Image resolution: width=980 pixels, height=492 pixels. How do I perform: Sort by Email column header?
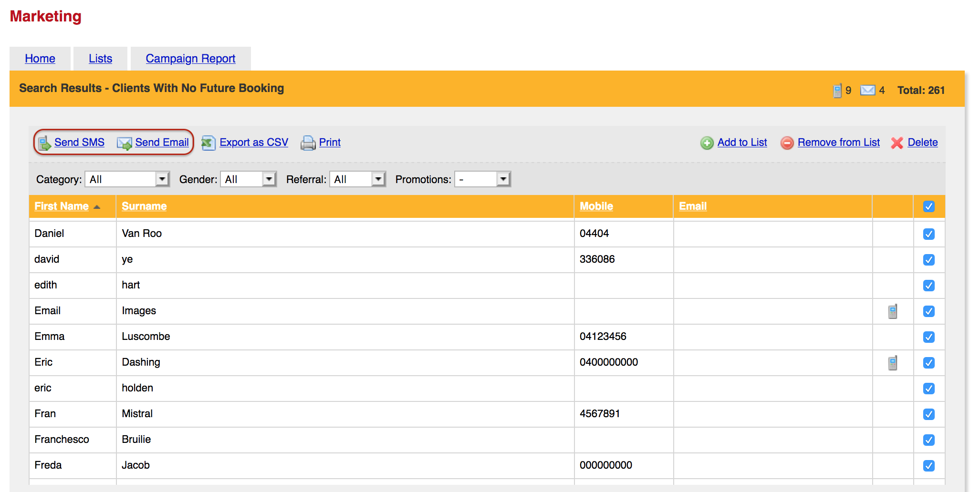[693, 206]
